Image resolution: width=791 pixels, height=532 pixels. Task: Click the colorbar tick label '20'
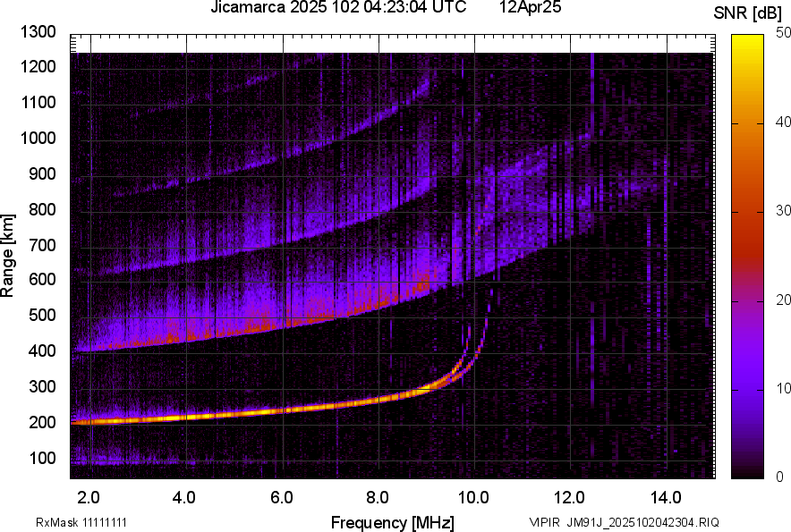point(783,300)
